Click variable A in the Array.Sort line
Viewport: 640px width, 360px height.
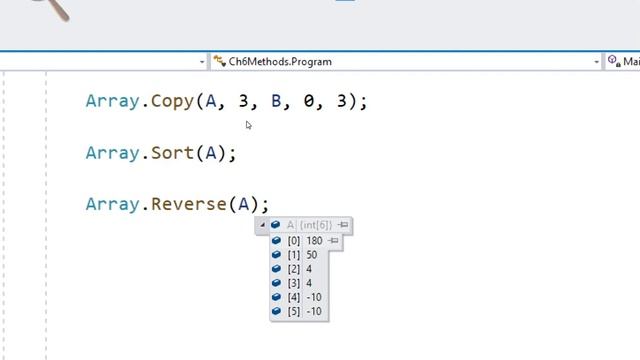coord(211,153)
